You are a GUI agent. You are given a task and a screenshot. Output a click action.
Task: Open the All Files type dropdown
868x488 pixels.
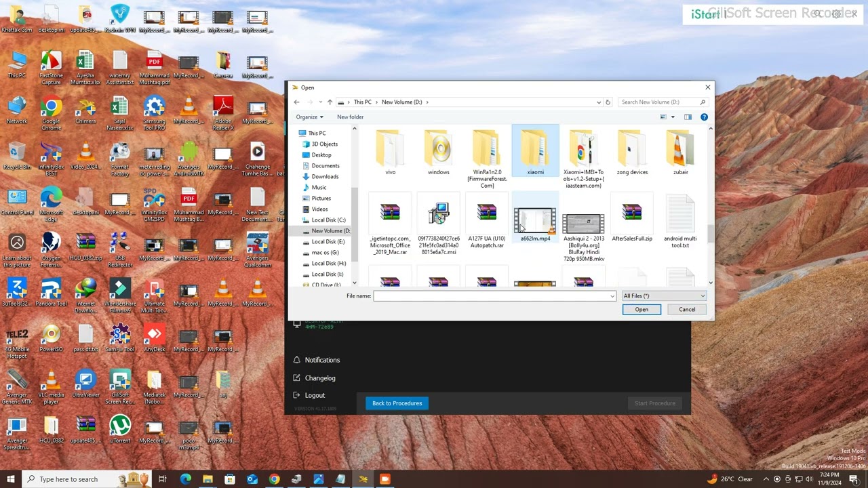(664, 296)
